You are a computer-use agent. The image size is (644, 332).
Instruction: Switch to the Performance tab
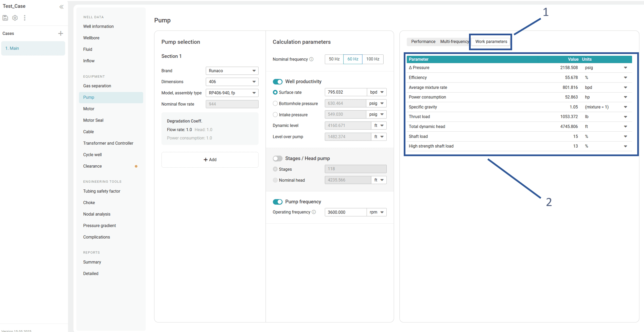pyautogui.click(x=423, y=42)
